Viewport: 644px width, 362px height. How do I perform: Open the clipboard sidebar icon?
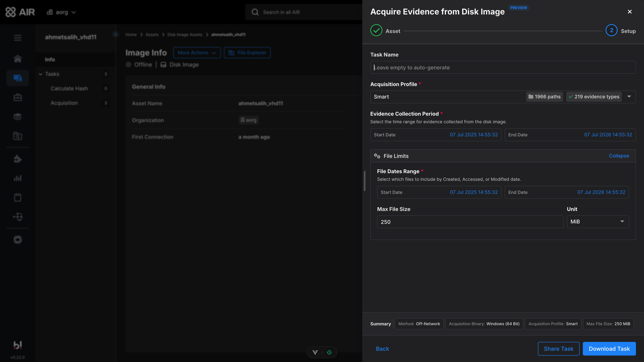pos(18,197)
